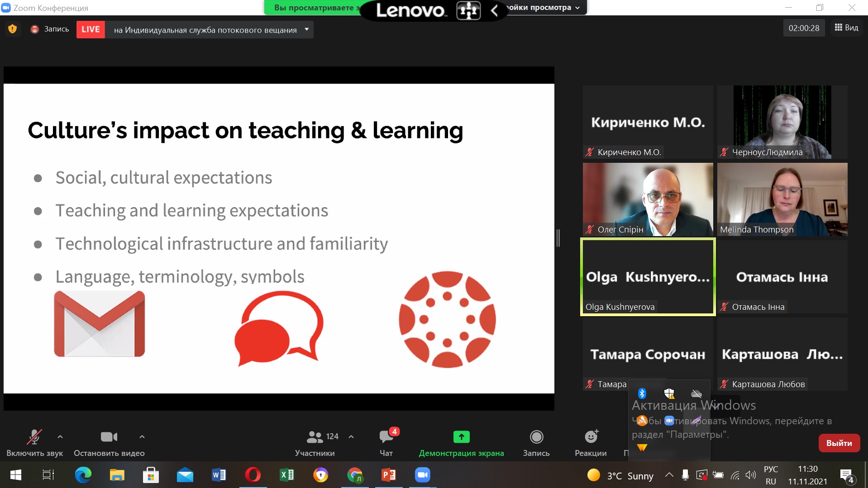The height and width of the screenshot is (488, 868).
Task: Click the microphone tray icon
Action: point(685,475)
